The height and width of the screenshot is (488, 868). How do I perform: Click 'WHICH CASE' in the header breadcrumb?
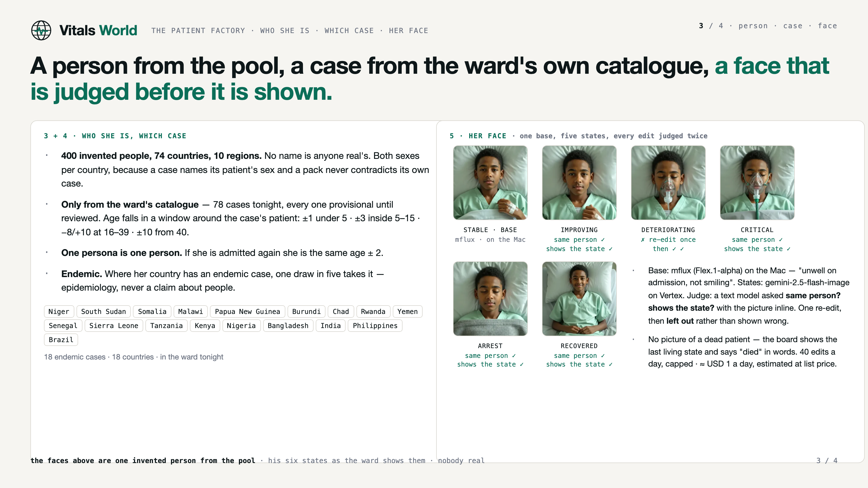349,31
